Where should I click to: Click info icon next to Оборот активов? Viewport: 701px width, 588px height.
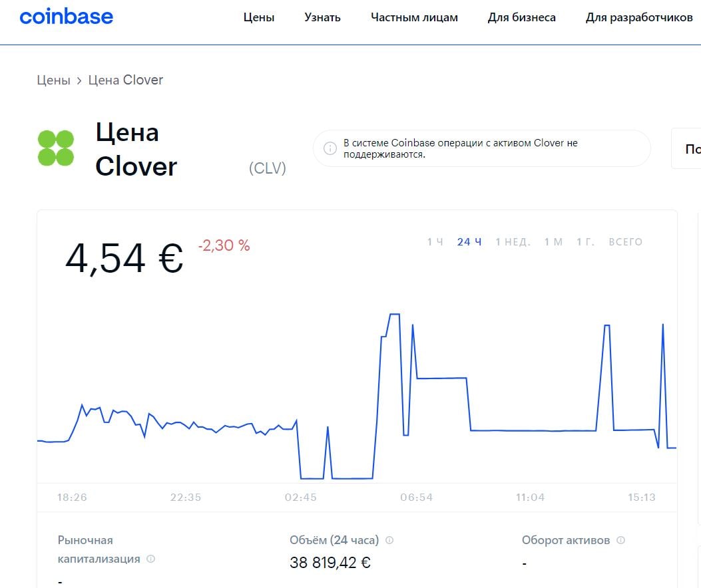(620, 539)
